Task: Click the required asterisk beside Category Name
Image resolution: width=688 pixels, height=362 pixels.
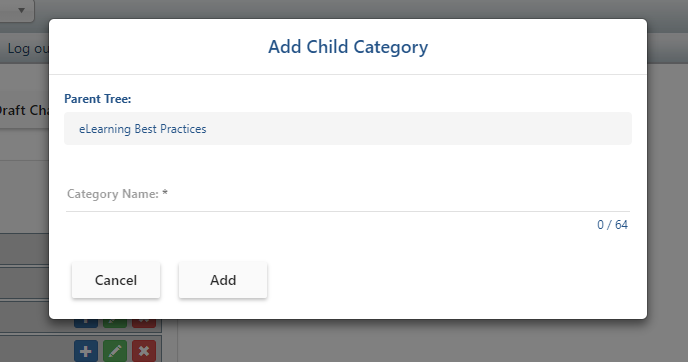Action: [x=165, y=193]
